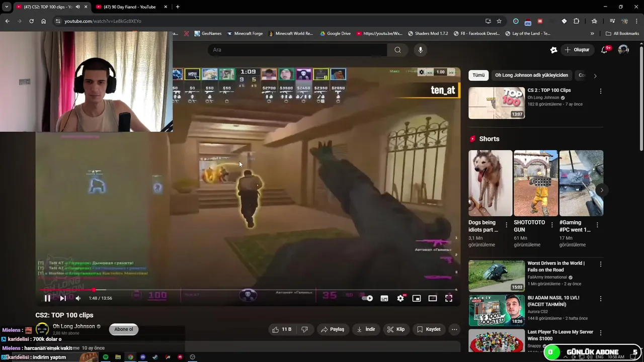The image size is (644, 362).
Task: Open Oh Long Johnson channel avatar
Action: (x=42, y=329)
